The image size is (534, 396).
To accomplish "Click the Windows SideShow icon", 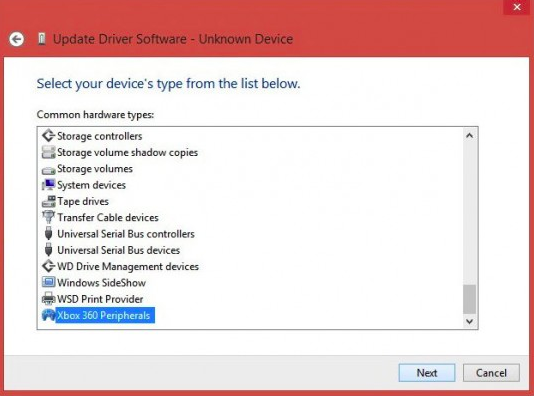I will coord(48,282).
